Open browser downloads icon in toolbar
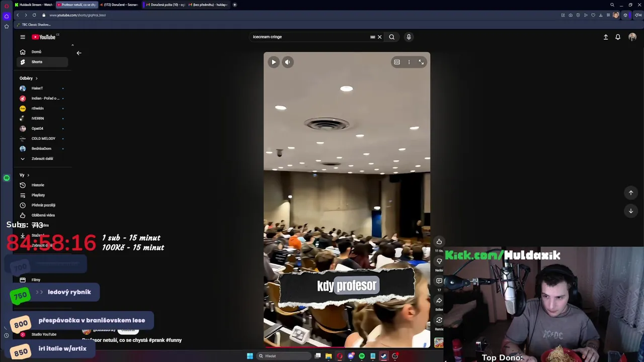 point(601,15)
